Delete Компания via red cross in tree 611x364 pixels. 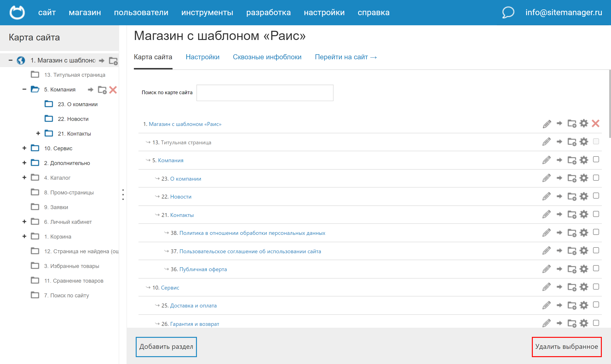(x=113, y=90)
